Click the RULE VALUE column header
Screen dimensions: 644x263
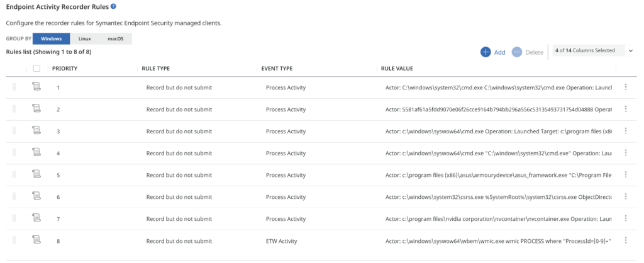click(x=397, y=69)
